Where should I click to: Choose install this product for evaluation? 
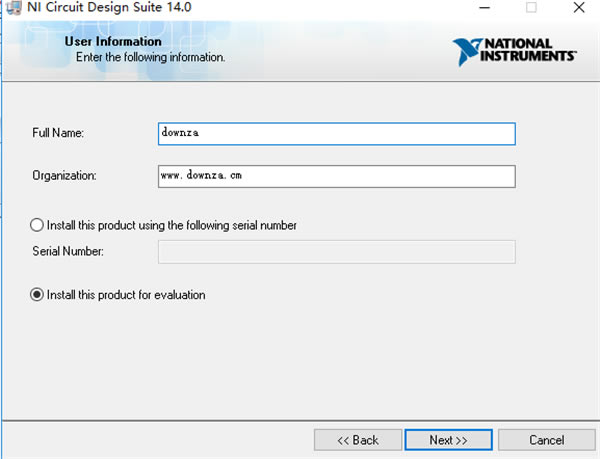click(x=38, y=295)
